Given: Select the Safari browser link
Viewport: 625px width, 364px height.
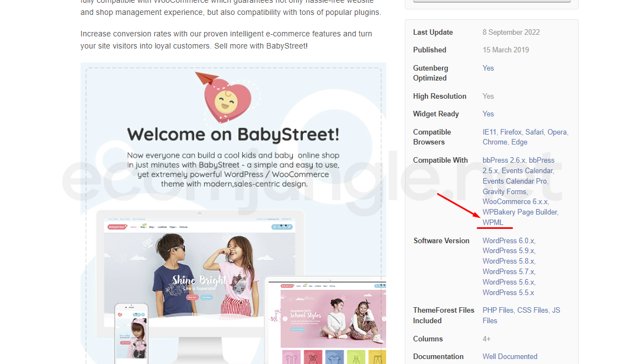Looking at the screenshot, I should point(534,132).
